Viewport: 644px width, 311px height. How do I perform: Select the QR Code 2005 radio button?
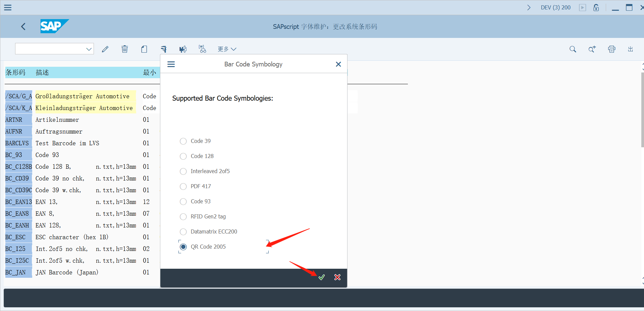coord(183,247)
